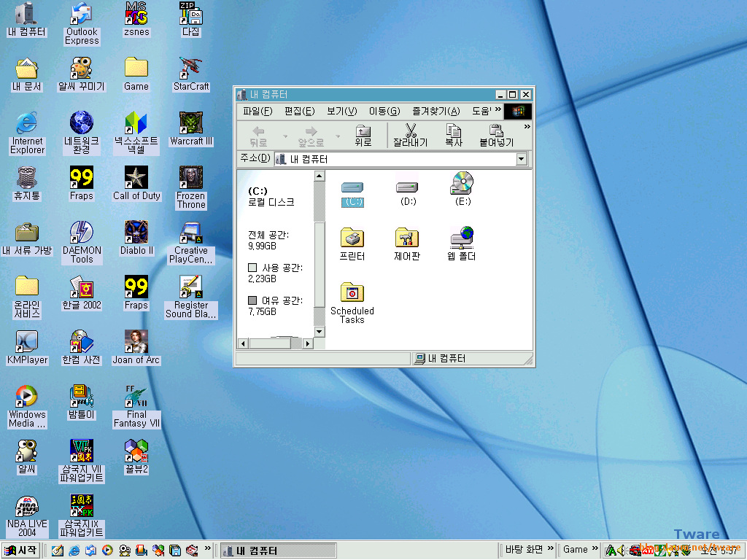
Task: Click the 붙여넣기 paste toolbar button
Action: [496, 136]
